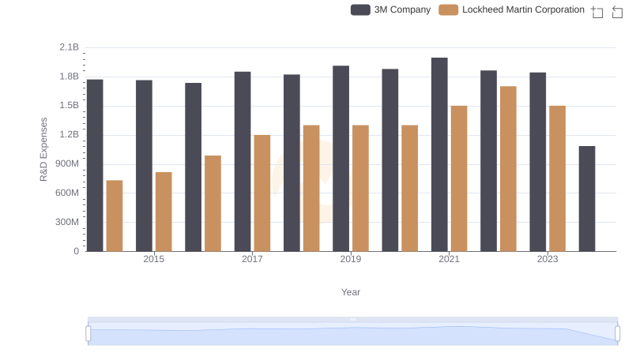Image resolution: width=632 pixels, height=364 pixels.
Task: Click the 2019 x-axis label
Action: pyautogui.click(x=351, y=259)
